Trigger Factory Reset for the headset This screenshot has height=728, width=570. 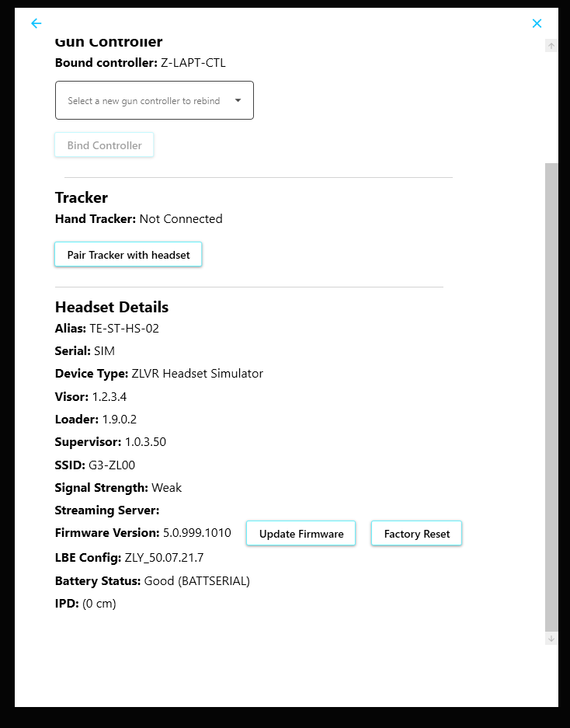[416, 534]
